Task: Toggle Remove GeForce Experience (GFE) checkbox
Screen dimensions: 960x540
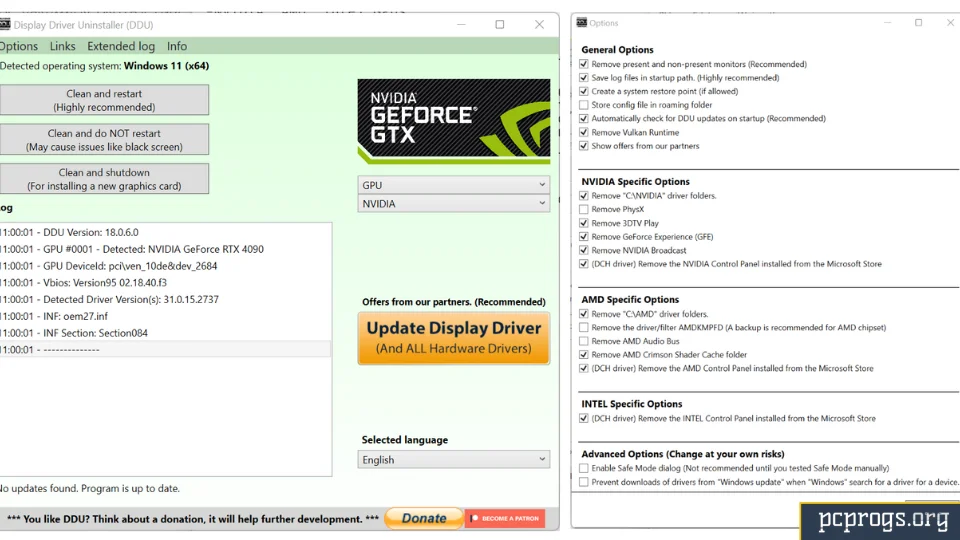Action: tap(583, 236)
